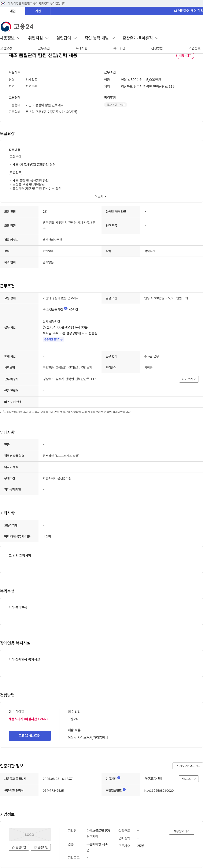Expand the 실업급여 menu
This screenshot has width=203, height=868.
tap(66, 38)
